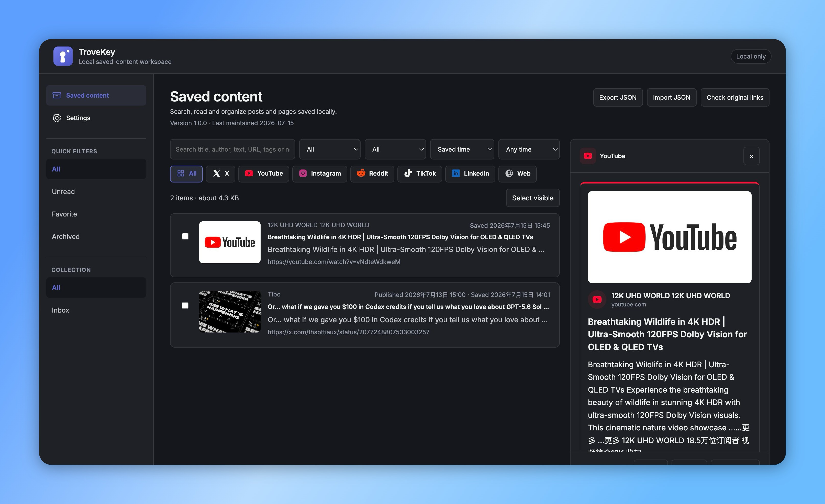
Task: Click Check original links button
Action: (x=735, y=97)
